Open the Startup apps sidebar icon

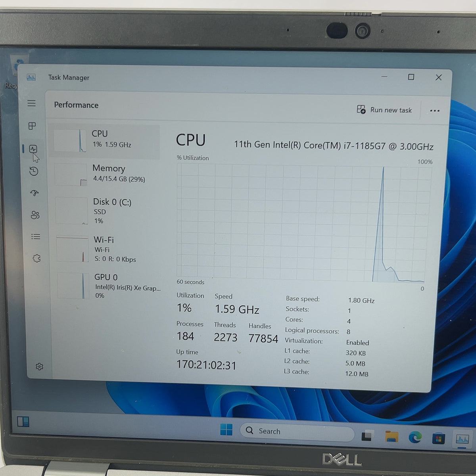click(x=35, y=193)
